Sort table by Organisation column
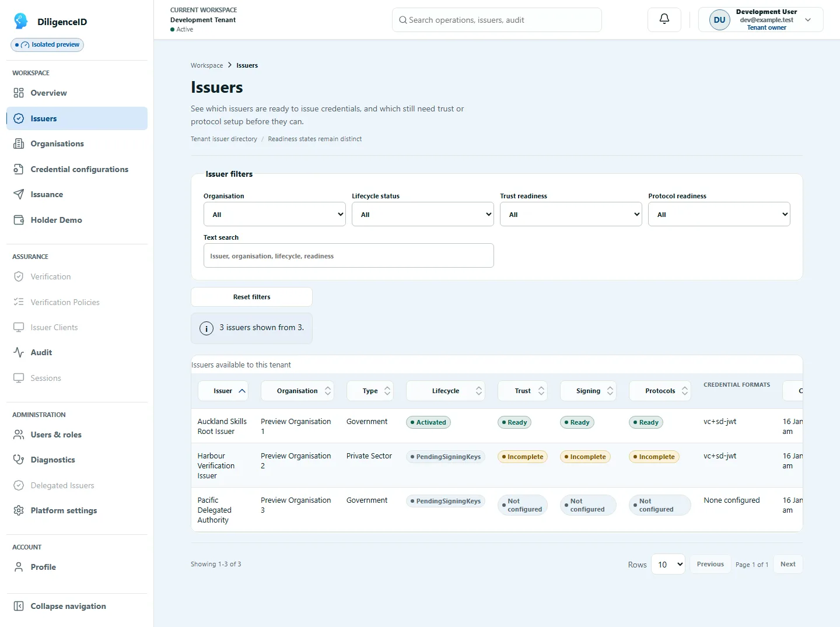Screen dimensions: 840x627 point(297,391)
